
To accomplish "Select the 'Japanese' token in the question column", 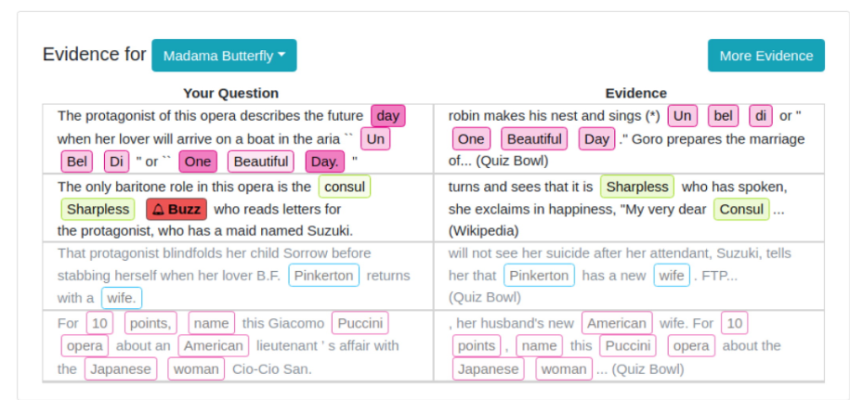I will coord(120,369).
